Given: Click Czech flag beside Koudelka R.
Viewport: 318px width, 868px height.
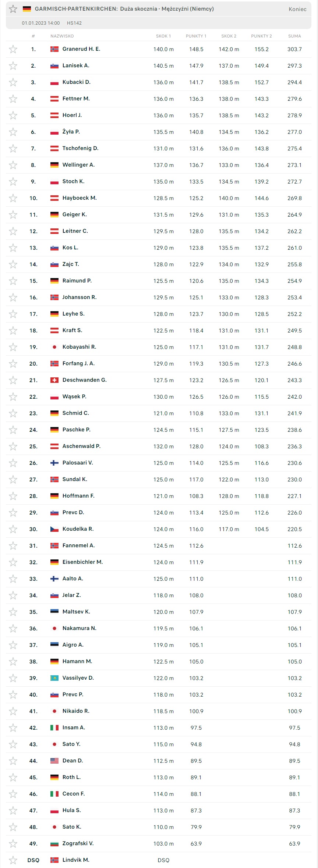Looking at the screenshot, I should [x=54, y=529].
